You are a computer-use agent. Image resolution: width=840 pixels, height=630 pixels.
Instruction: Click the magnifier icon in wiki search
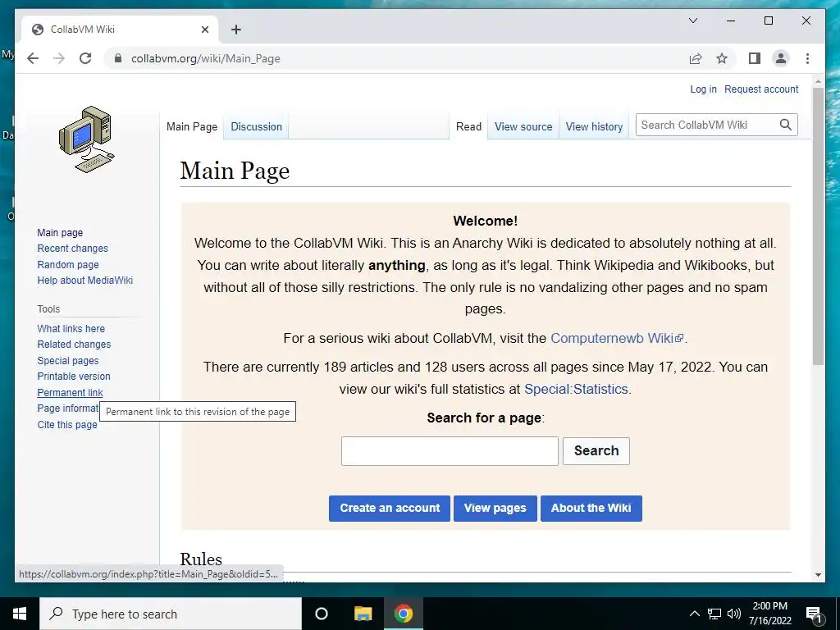(x=785, y=125)
